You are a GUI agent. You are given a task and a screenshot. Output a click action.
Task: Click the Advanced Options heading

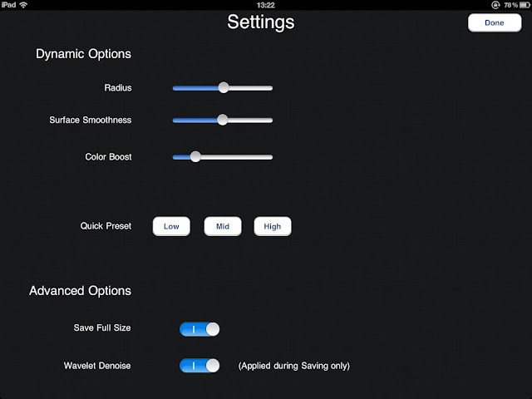(80, 291)
